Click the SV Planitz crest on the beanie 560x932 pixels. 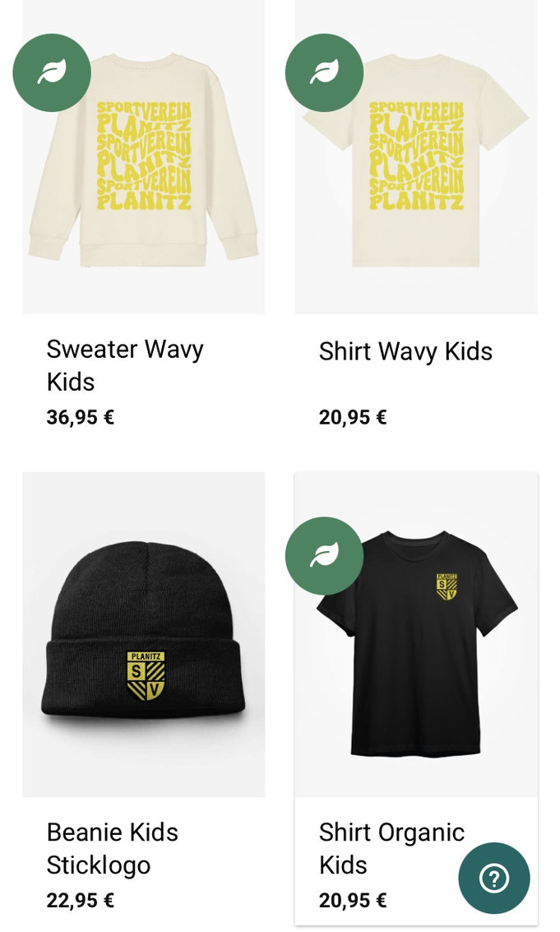point(146,675)
